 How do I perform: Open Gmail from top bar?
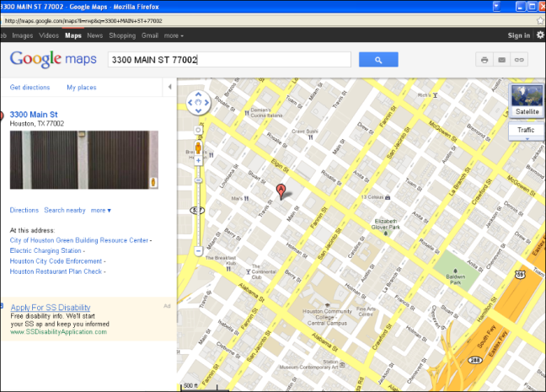(x=150, y=35)
